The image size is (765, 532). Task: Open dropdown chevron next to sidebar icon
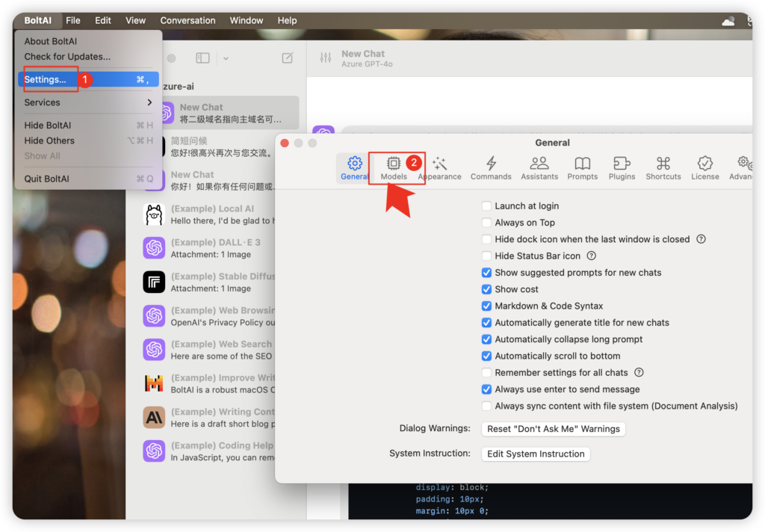226,58
